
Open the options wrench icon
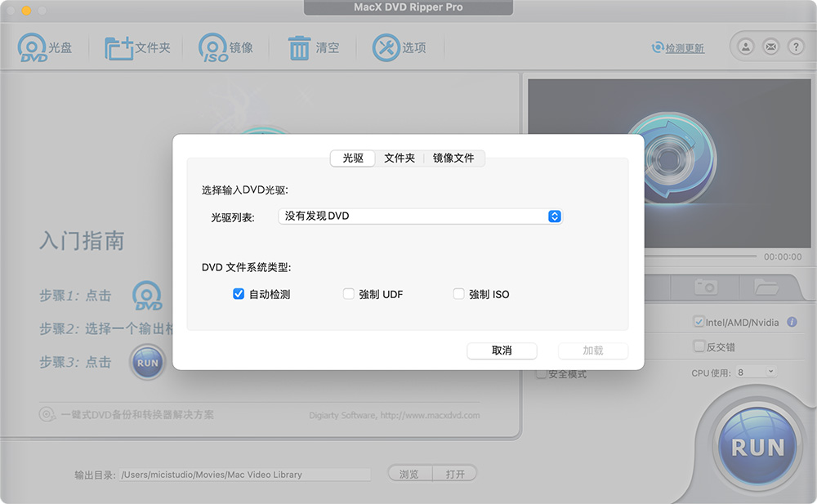pyautogui.click(x=386, y=47)
